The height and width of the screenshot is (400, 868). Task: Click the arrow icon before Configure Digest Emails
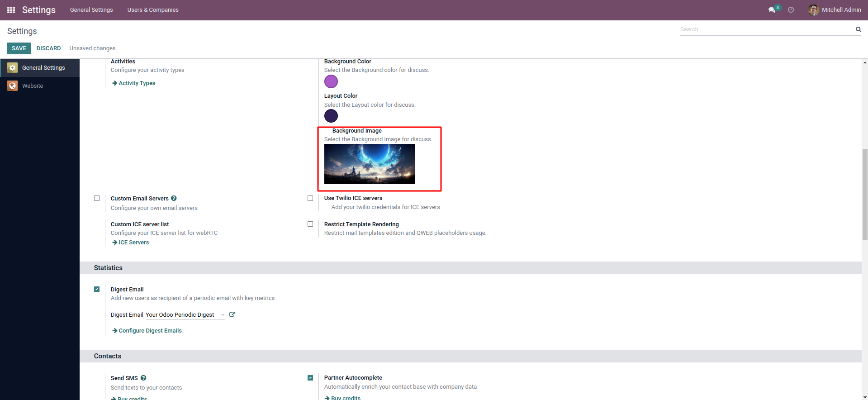[x=114, y=331]
